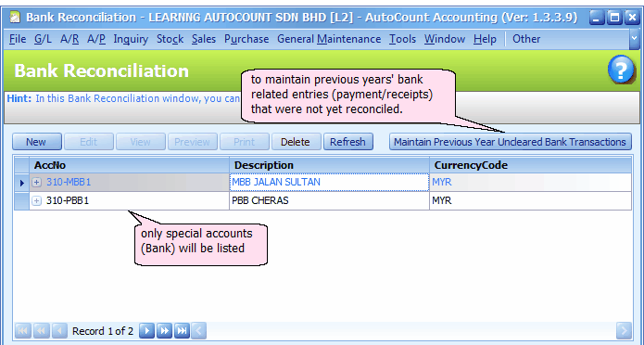This screenshot has width=644, height=345.
Task: Go to next record navigator button
Action: 146,330
